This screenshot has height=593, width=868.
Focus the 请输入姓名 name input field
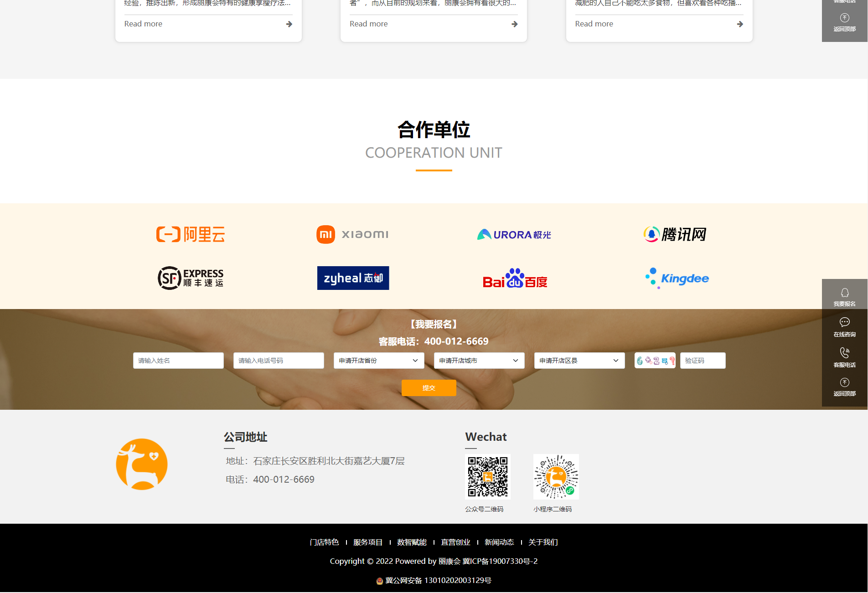tap(178, 361)
